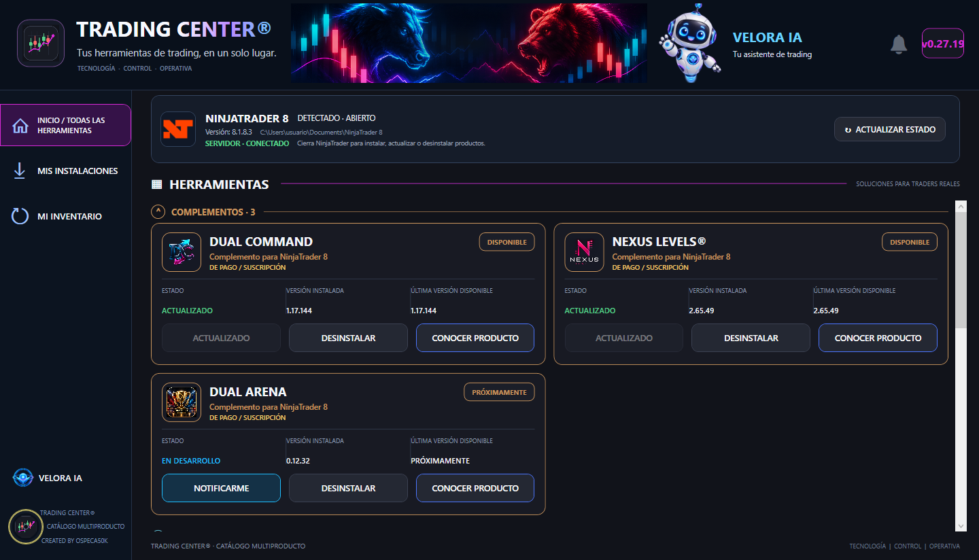Image resolution: width=979 pixels, height=560 pixels.
Task: Open Mi Inventario section
Action: click(x=66, y=216)
